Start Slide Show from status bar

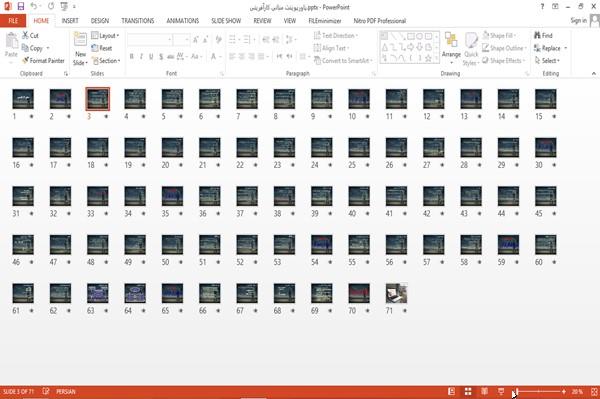(501, 391)
